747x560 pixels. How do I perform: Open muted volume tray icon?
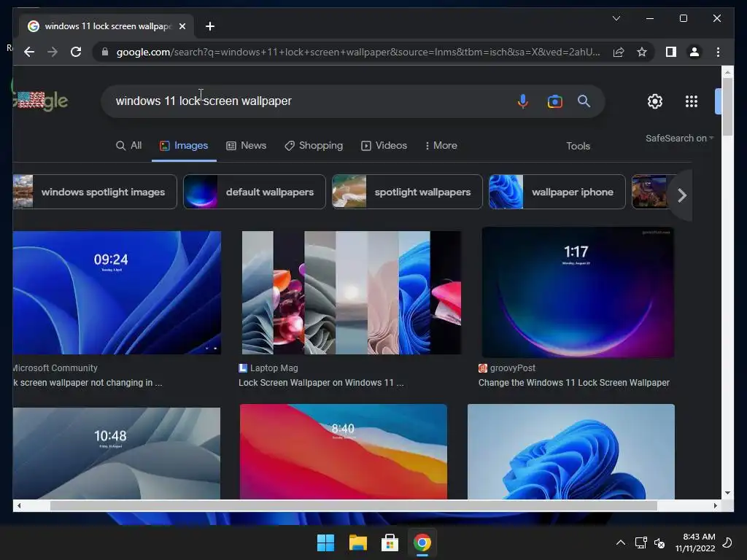[659, 542]
